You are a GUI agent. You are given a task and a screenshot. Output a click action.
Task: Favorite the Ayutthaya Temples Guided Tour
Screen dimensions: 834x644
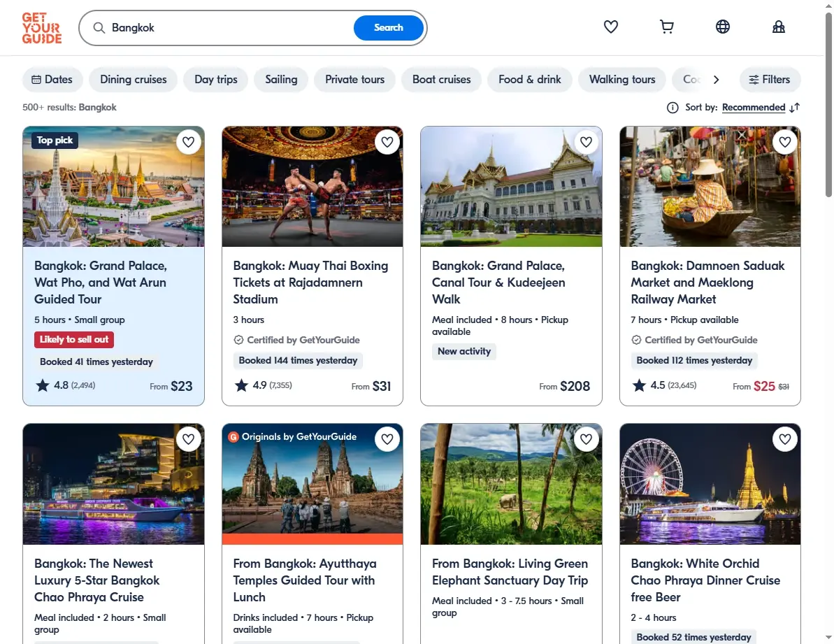[387, 439]
